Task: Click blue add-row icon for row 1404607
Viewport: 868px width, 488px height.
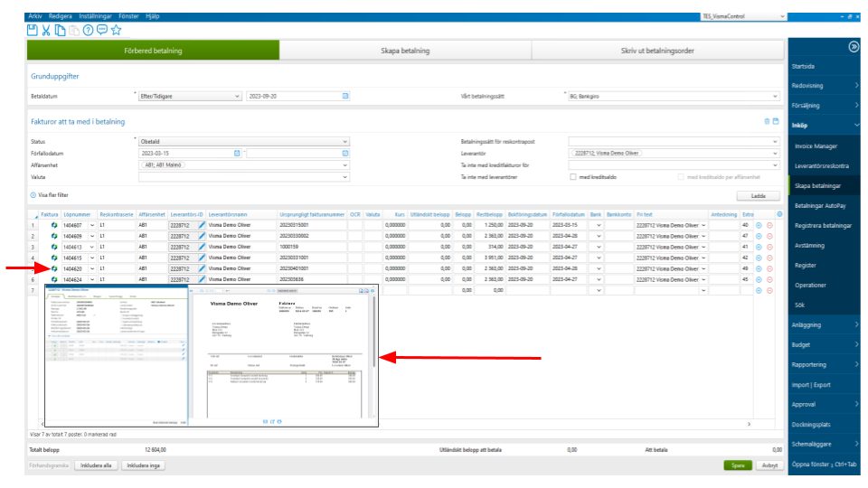Action: click(x=759, y=225)
